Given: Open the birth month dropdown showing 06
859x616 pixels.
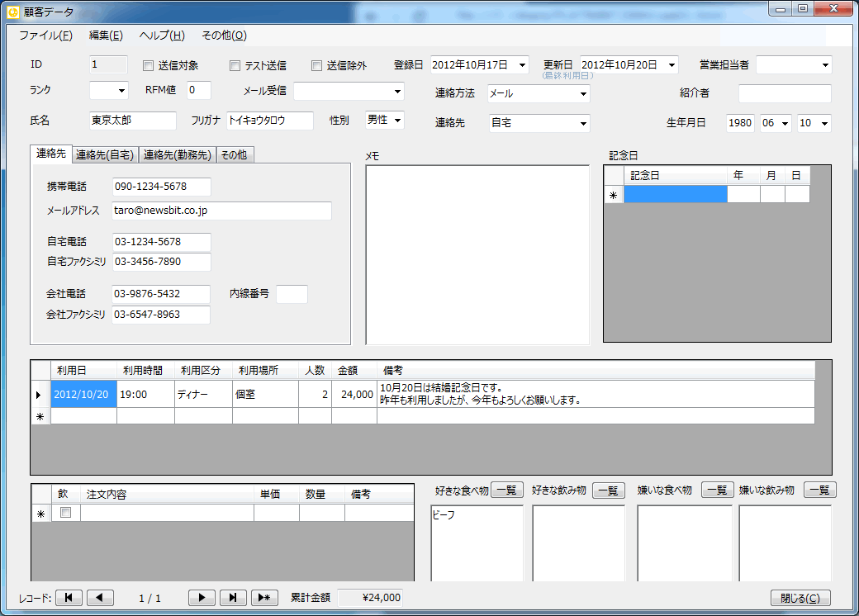Looking at the screenshot, I should pos(785,123).
